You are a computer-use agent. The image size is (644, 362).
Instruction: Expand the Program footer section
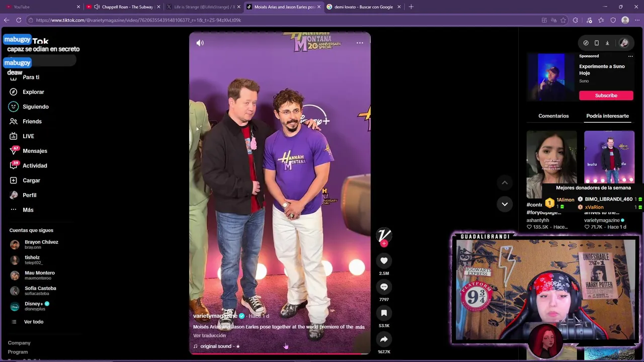18,352
